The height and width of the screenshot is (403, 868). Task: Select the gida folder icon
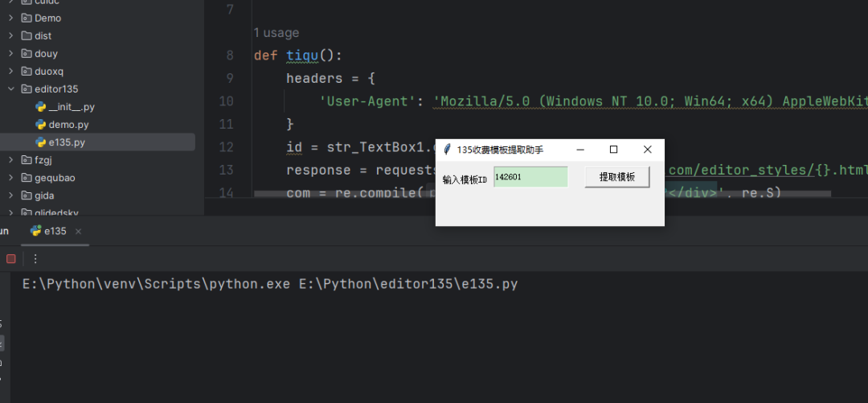click(26, 195)
